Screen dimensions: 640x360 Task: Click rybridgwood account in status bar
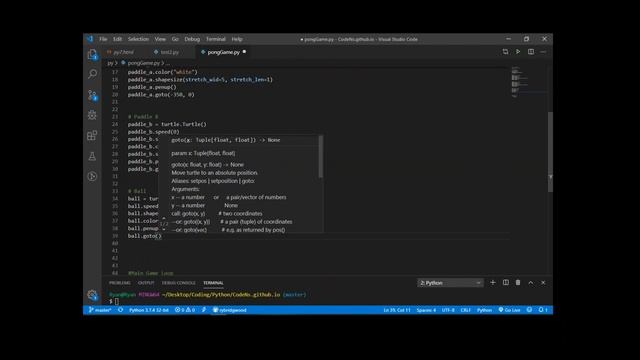point(230,310)
